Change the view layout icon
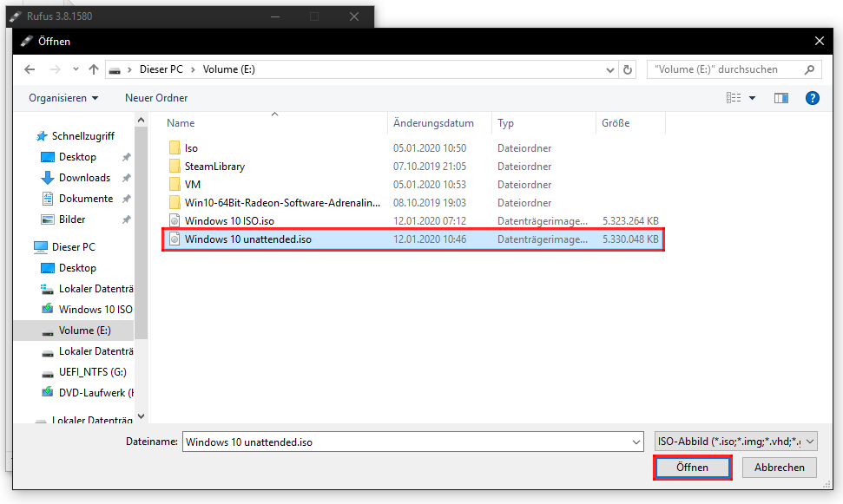The width and height of the screenshot is (843, 504). pos(734,98)
